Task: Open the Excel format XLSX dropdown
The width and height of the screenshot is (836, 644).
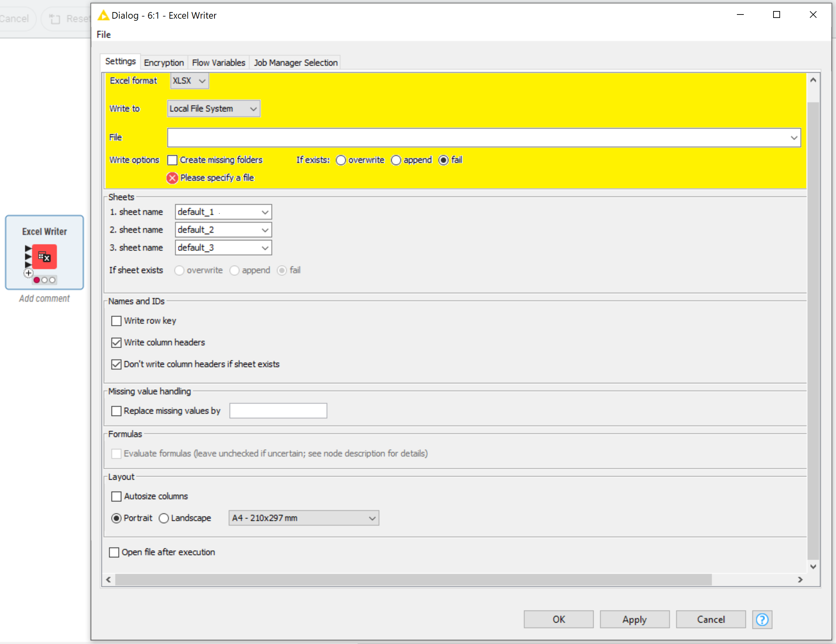Action: coord(190,81)
